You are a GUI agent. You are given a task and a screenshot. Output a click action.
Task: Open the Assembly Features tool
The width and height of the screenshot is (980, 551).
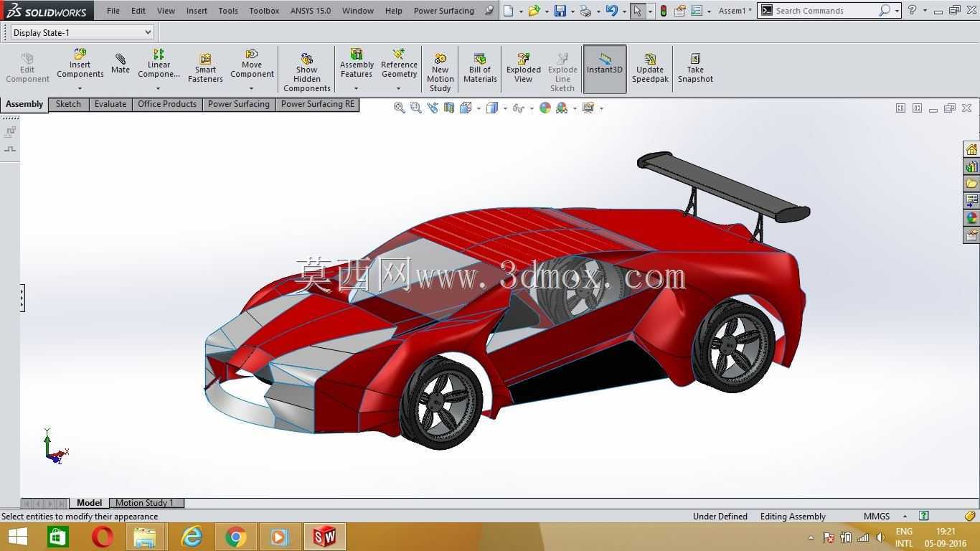pos(357,65)
